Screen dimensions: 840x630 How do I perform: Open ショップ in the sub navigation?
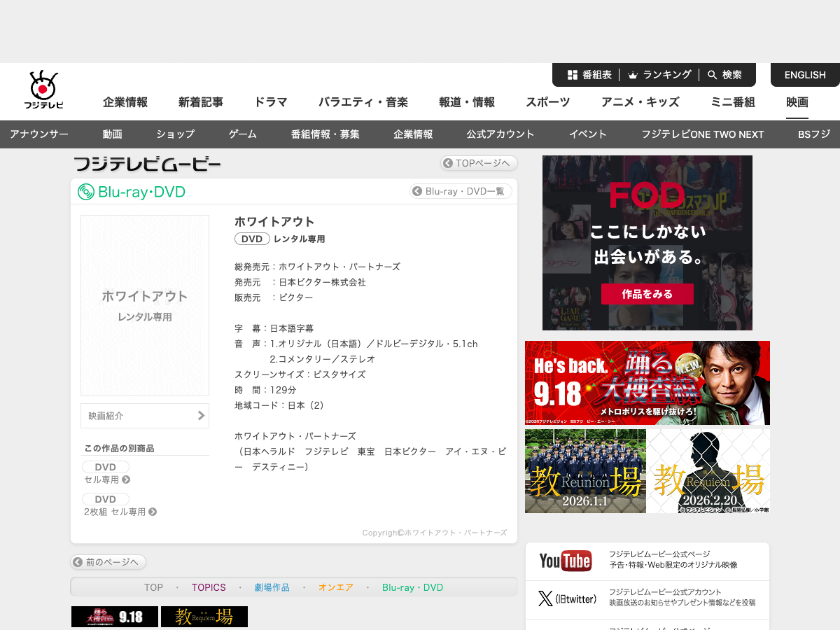(x=175, y=134)
